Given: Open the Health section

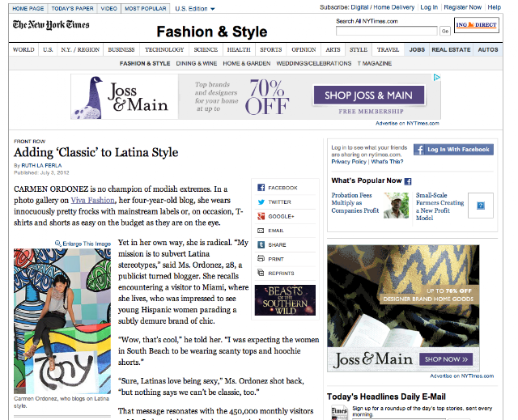Looking at the screenshot, I should click(239, 49).
